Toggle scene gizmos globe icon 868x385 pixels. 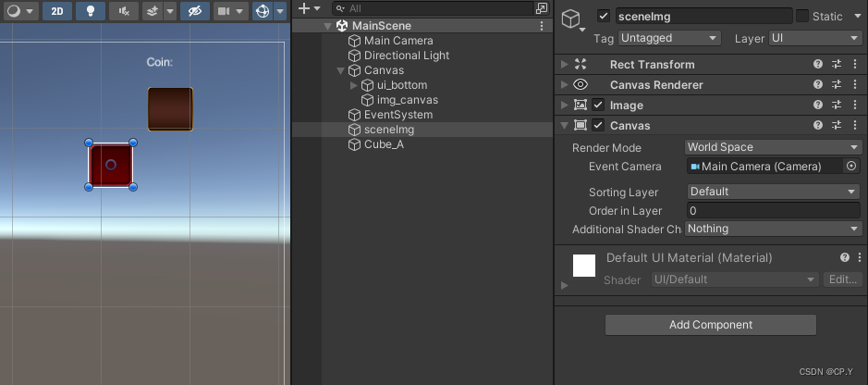(x=262, y=11)
